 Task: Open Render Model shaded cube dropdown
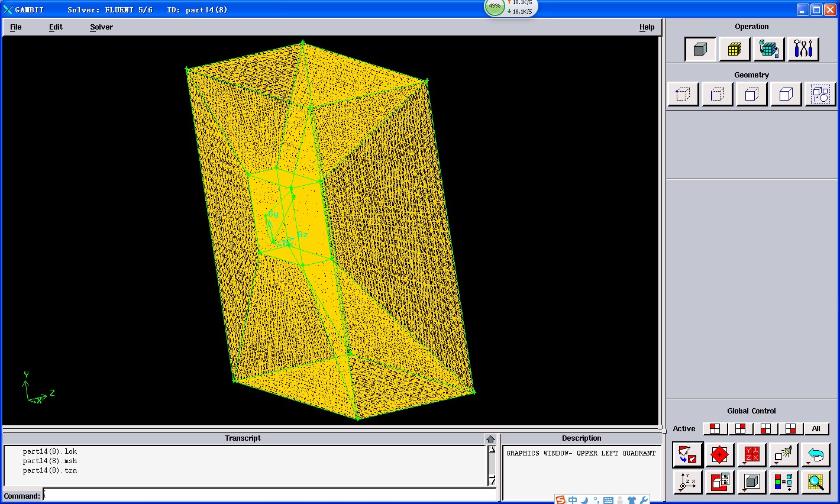pos(752,482)
